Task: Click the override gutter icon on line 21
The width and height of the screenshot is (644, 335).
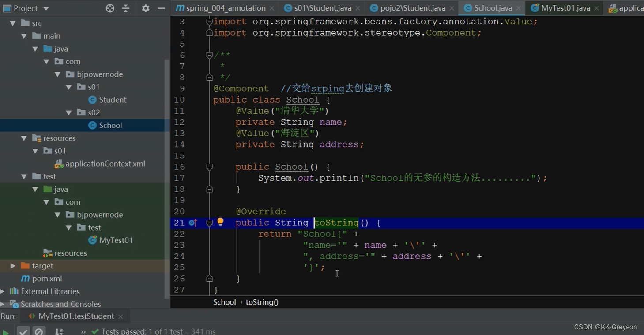Action: coord(192,223)
